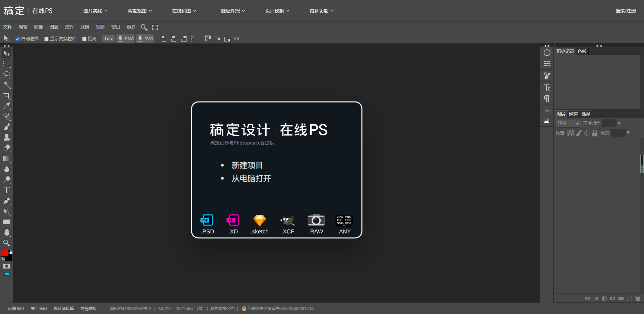Screen dimensions: 644x314
Task: Expand the 设计模板 dropdown
Action: 277,11
